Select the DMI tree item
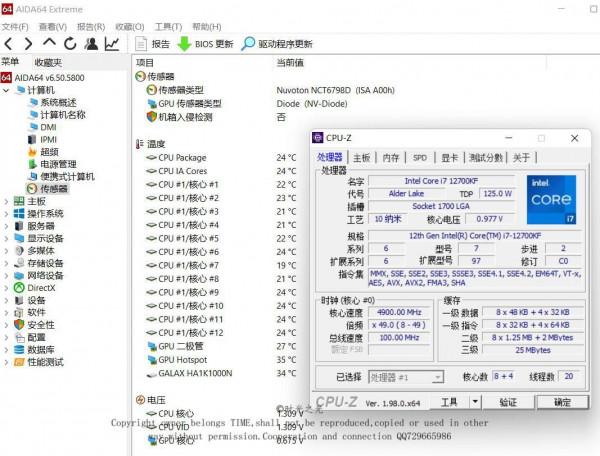This screenshot has width=600, height=456. point(48,127)
